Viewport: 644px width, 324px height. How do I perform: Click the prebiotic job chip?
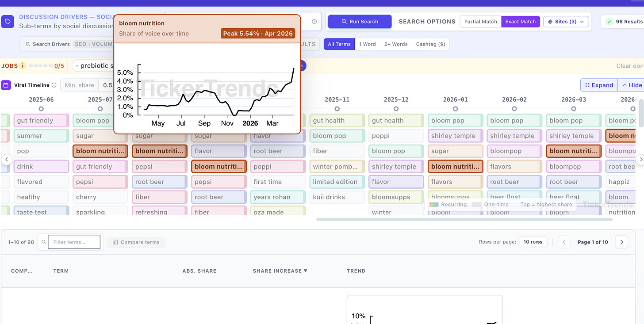point(92,66)
